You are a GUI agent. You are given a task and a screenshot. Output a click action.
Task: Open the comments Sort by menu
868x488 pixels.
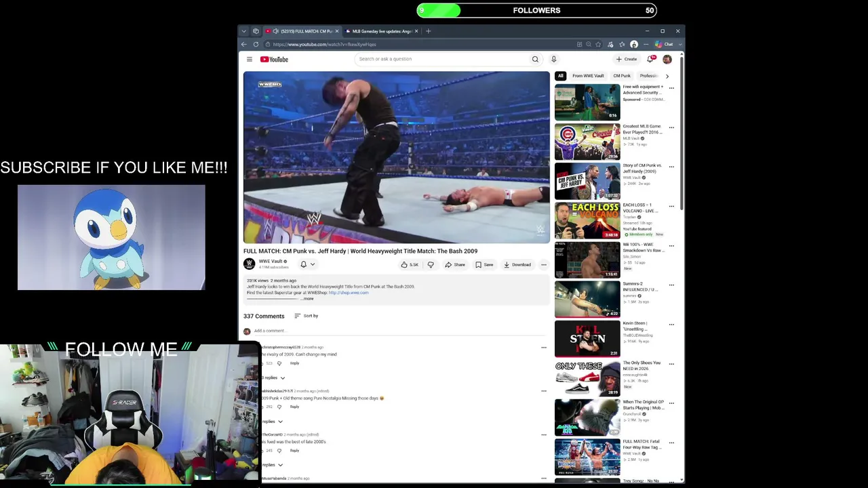click(x=307, y=316)
